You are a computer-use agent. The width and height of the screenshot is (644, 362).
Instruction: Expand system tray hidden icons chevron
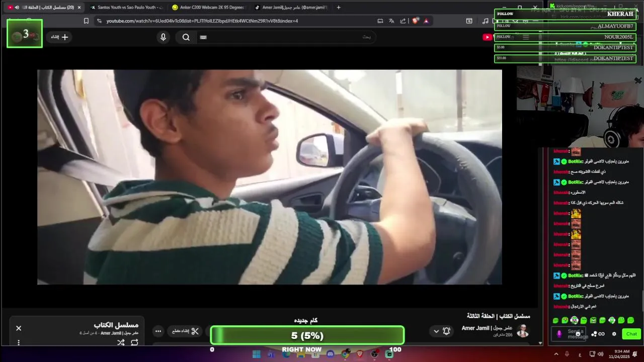click(556, 354)
